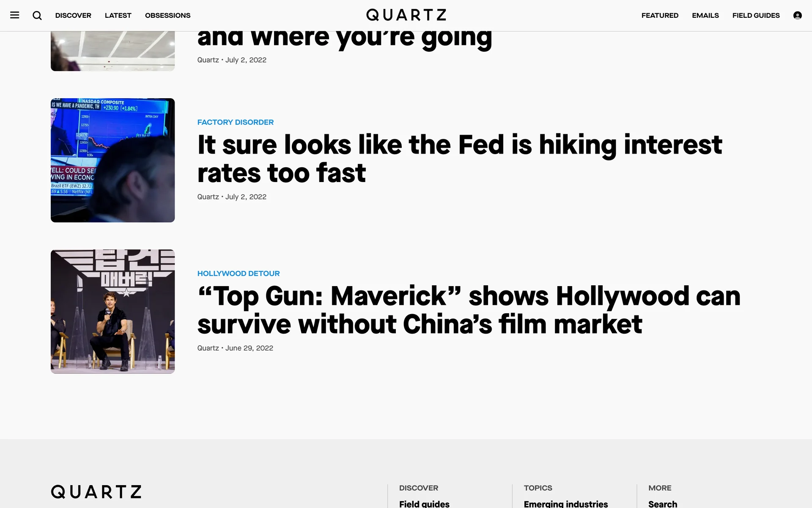812x508 pixels.
Task: Click the Factory Disorder category label
Action: [235, 122]
